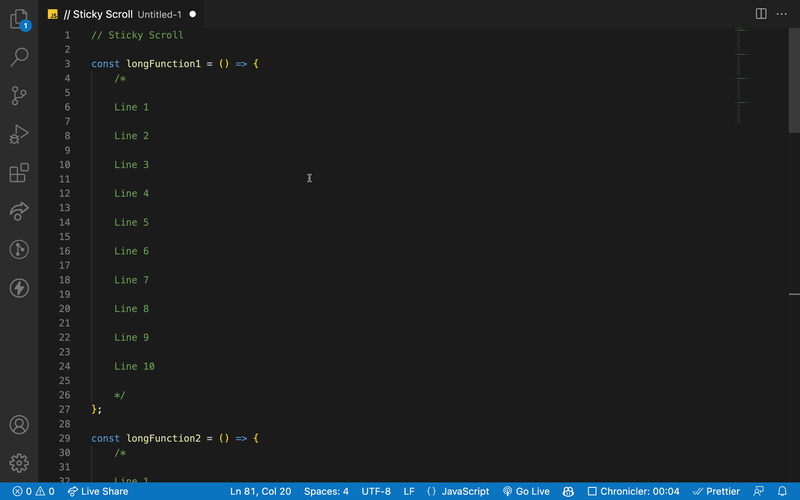Open the Manage gear icon
Image resolution: width=800 pixels, height=500 pixels.
click(19, 463)
